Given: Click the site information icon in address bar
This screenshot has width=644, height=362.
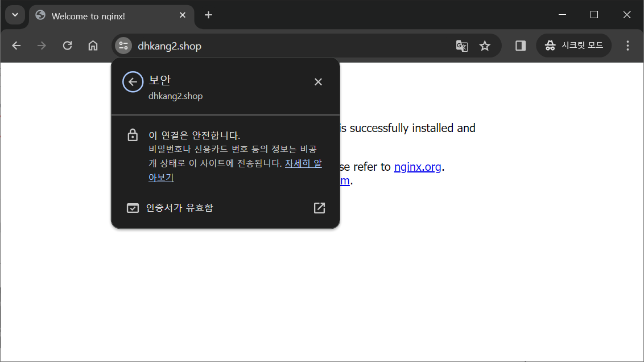Looking at the screenshot, I should click(123, 46).
